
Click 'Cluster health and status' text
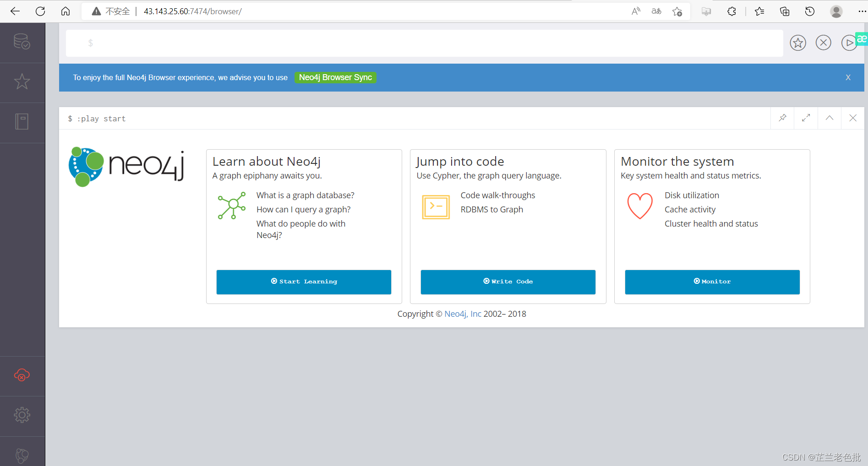[x=711, y=224]
